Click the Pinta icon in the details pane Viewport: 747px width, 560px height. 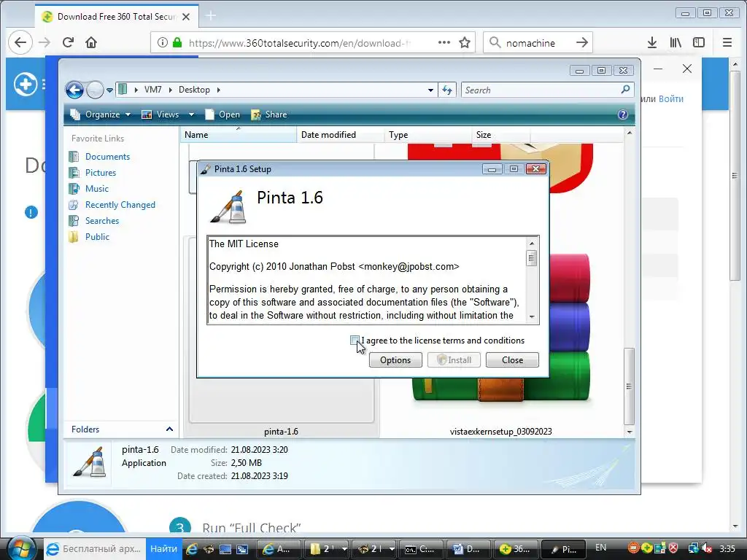(x=89, y=462)
